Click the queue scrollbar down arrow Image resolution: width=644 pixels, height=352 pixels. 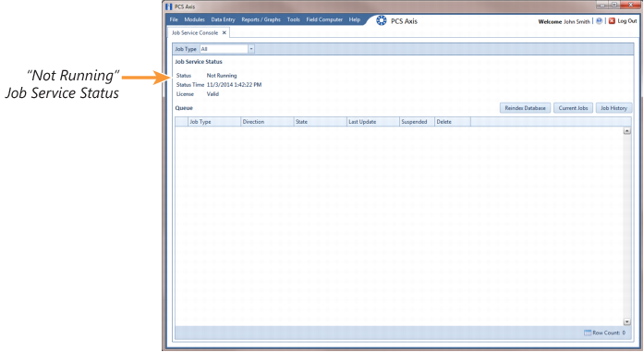pos(626,322)
